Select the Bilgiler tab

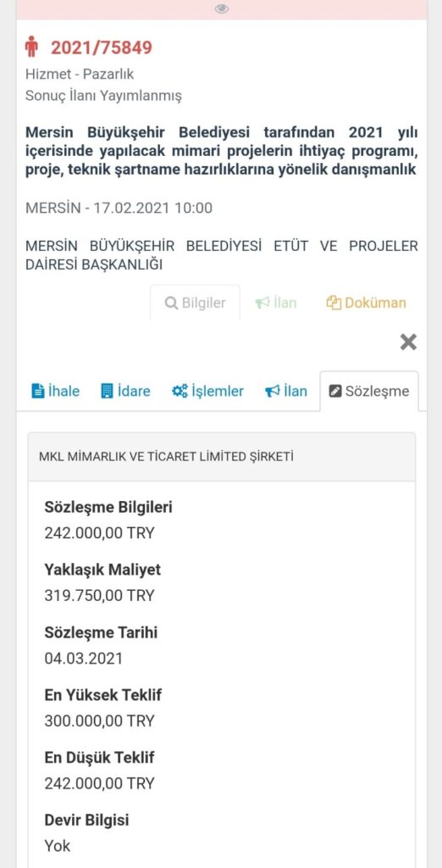(x=196, y=303)
